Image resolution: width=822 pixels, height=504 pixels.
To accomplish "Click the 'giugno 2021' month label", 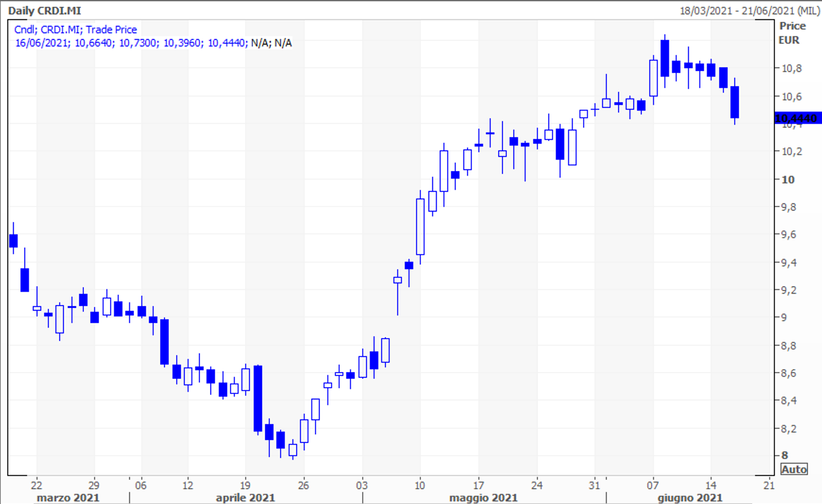I will click(x=690, y=497).
